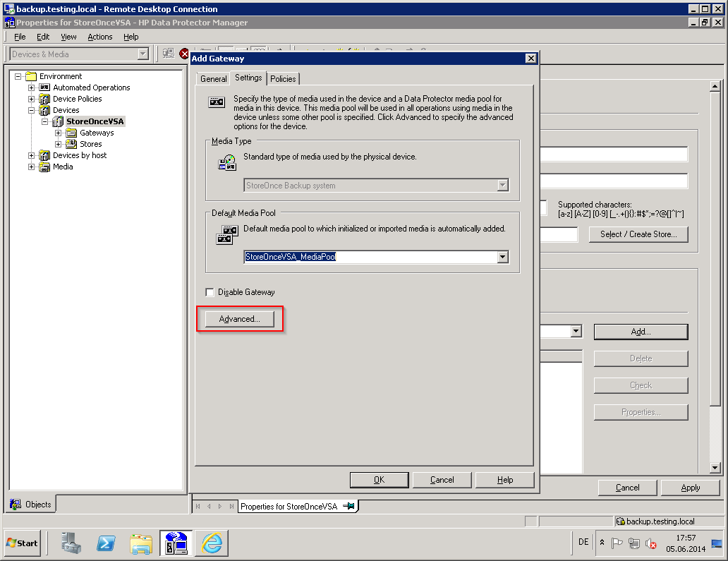The width and height of the screenshot is (728, 561).
Task: Click the DE language indicator
Action: point(583,542)
